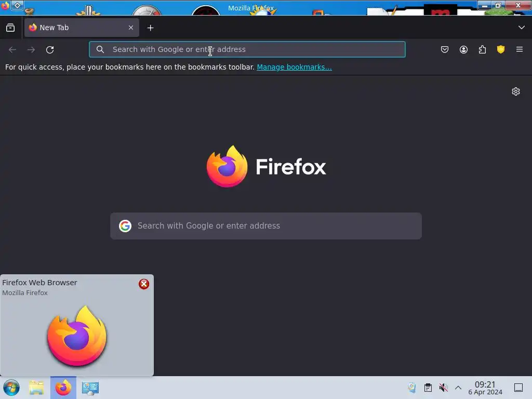Follow the Manage bookmarks link

click(294, 67)
